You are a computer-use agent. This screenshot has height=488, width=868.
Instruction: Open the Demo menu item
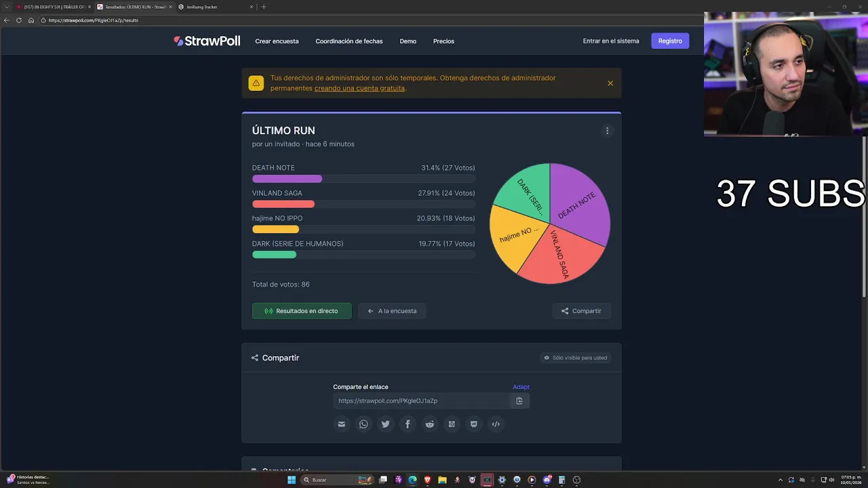point(408,41)
